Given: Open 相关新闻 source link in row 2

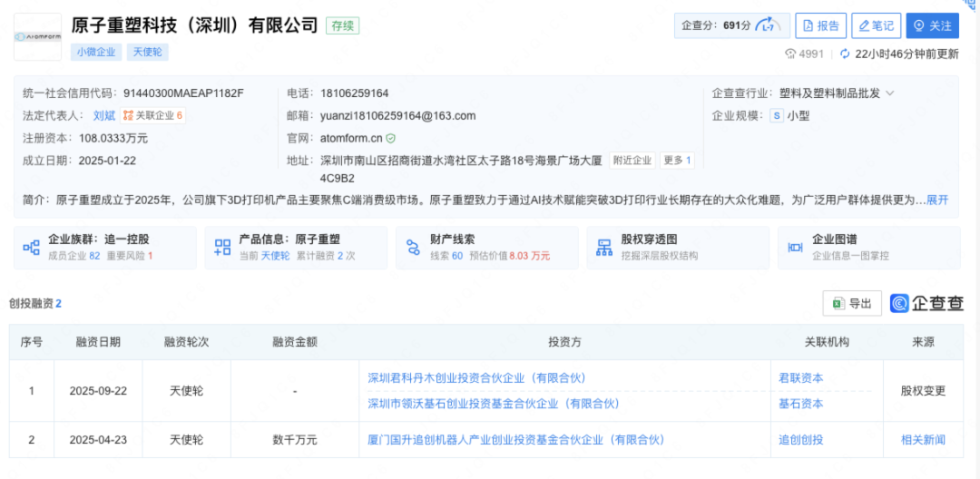Looking at the screenshot, I should pyautogui.click(x=923, y=440).
